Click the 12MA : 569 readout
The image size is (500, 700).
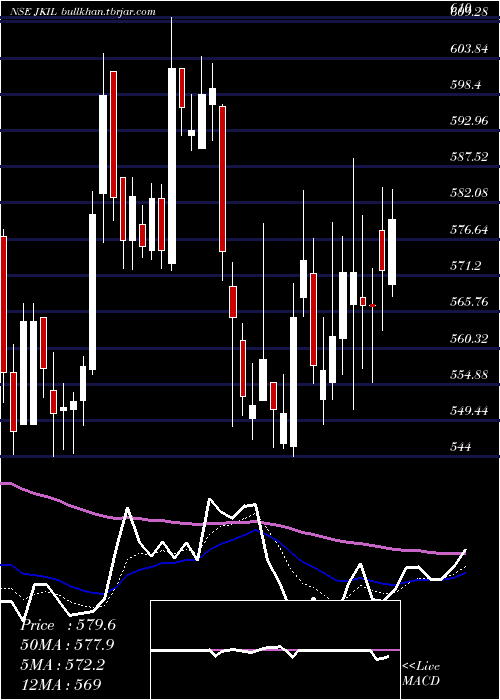(x=61, y=684)
